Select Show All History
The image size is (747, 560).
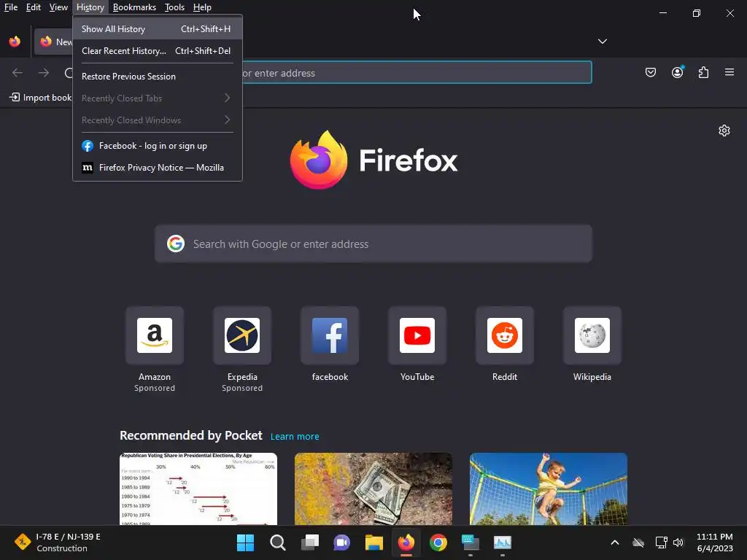(x=158, y=29)
